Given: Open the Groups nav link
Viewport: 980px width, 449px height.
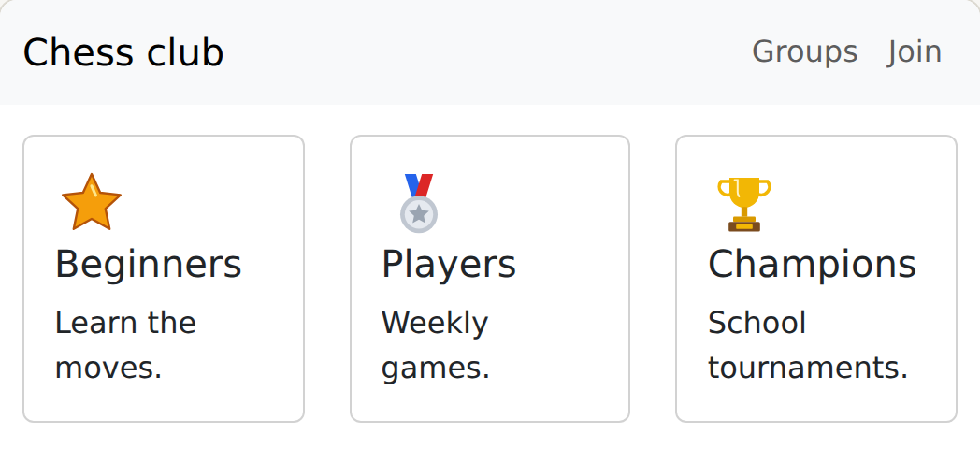Looking at the screenshot, I should tap(804, 51).
